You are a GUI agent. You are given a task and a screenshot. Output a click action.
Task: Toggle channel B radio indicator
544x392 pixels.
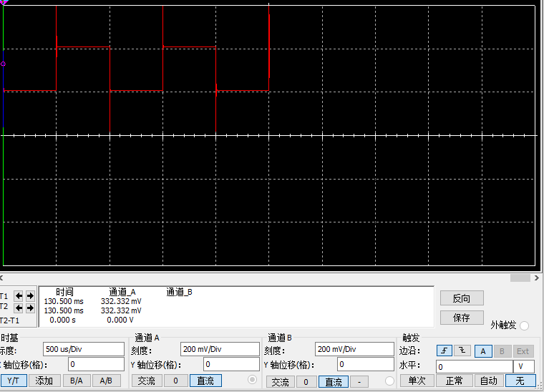[389, 381]
